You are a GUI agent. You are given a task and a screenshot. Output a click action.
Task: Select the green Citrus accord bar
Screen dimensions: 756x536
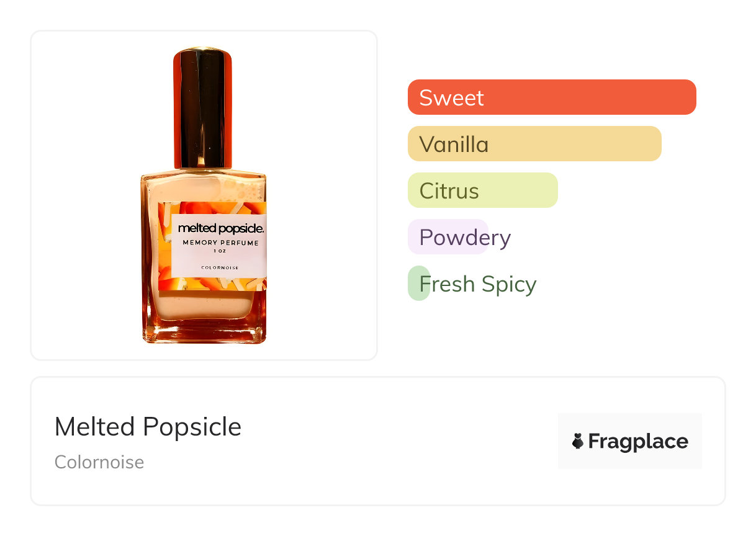pyautogui.click(x=482, y=190)
